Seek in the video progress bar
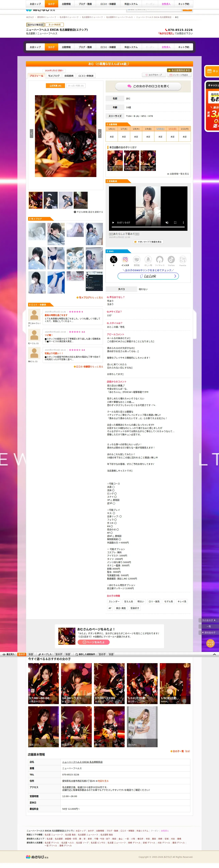Screen dimensions: 219x868 pyautogui.click(x=148, y=227)
